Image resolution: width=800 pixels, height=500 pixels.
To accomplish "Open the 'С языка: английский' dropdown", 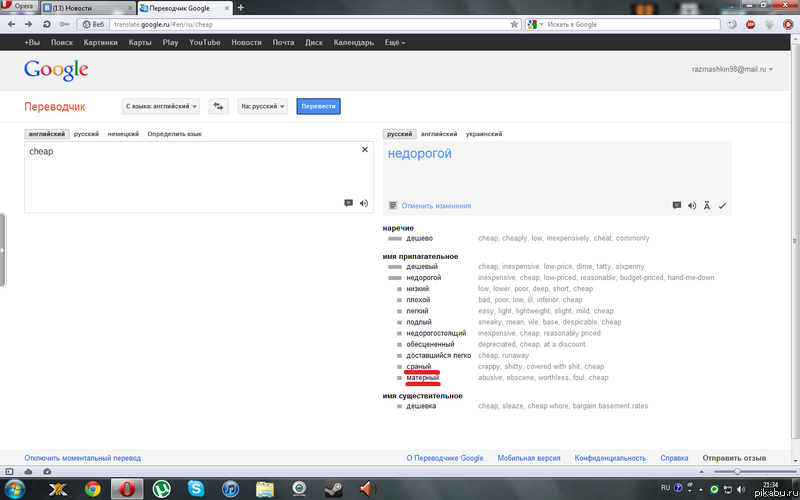I will point(162,105).
